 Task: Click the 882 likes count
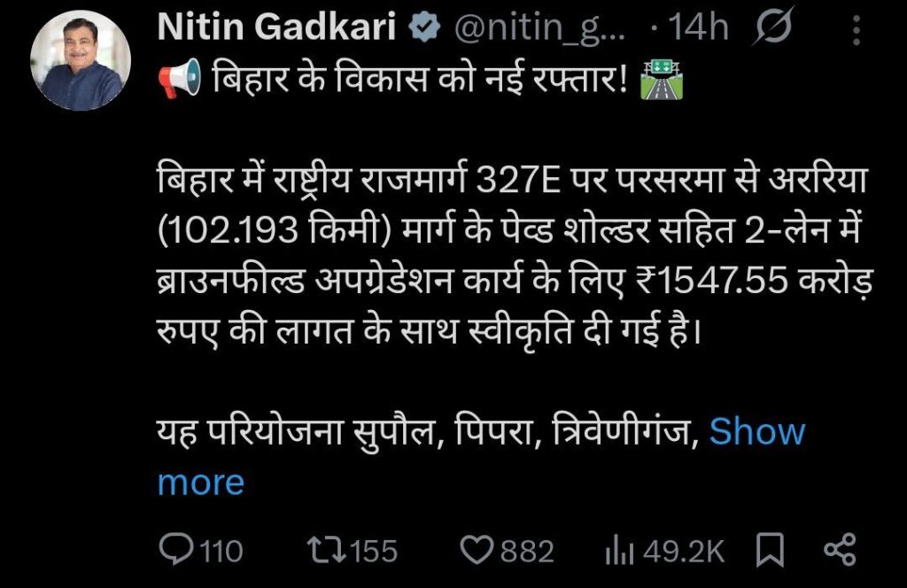click(x=527, y=552)
